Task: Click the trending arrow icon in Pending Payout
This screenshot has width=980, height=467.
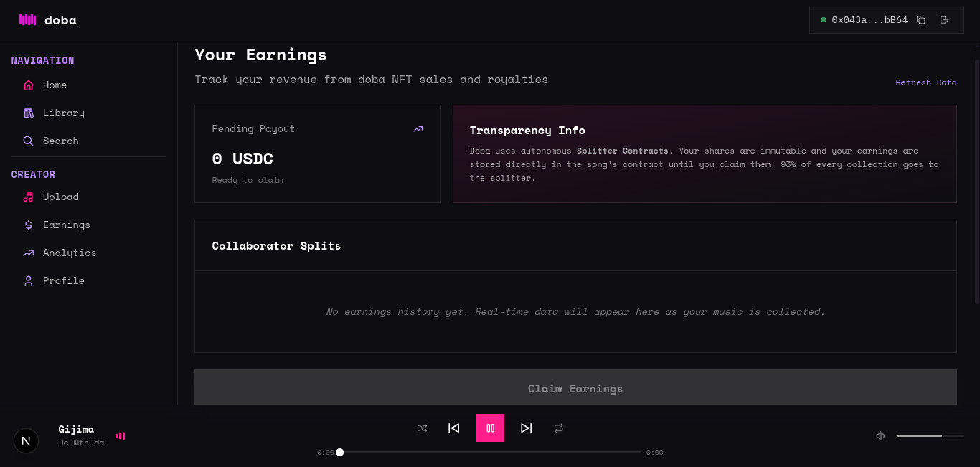Action: [x=418, y=129]
